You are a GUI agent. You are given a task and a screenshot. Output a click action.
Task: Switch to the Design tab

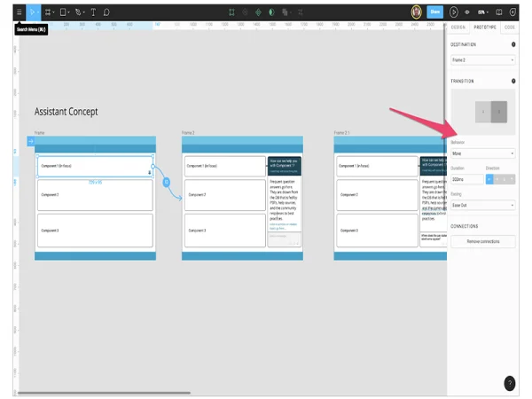click(x=458, y=27)
